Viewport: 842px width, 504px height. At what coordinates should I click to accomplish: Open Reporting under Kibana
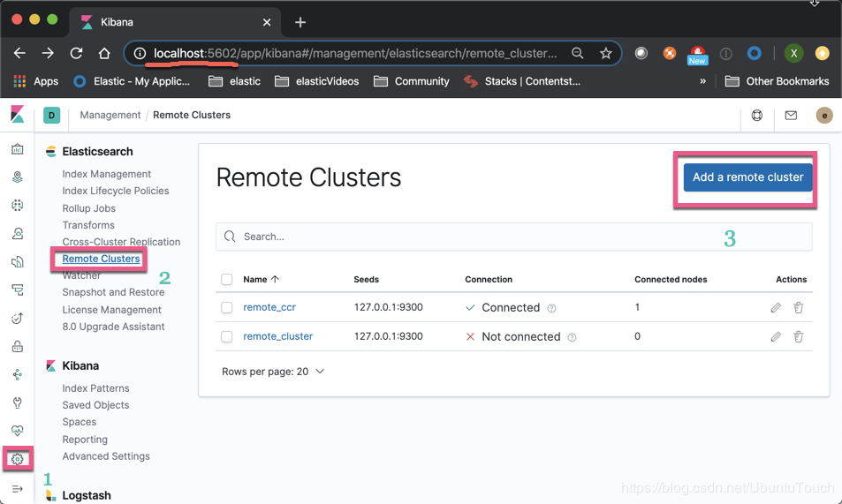85,439
